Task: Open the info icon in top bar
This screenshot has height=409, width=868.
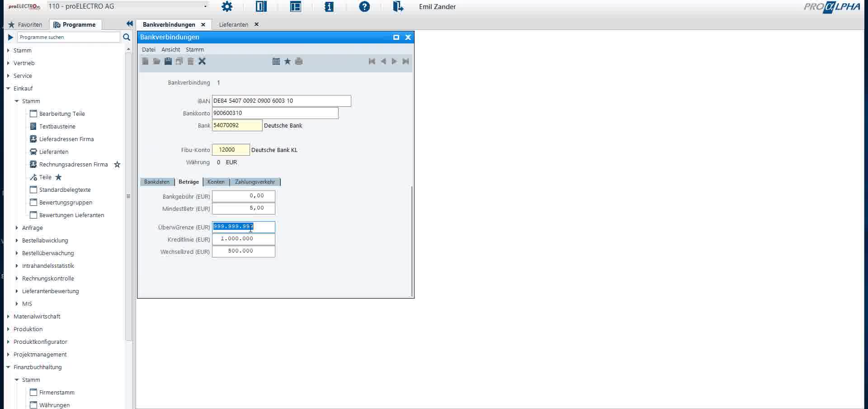Action: [x=329, y=7]
